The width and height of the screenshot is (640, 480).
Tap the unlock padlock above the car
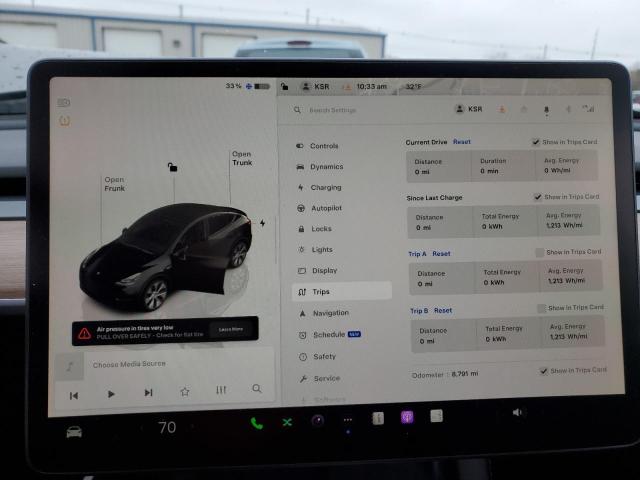pos(172,167)
